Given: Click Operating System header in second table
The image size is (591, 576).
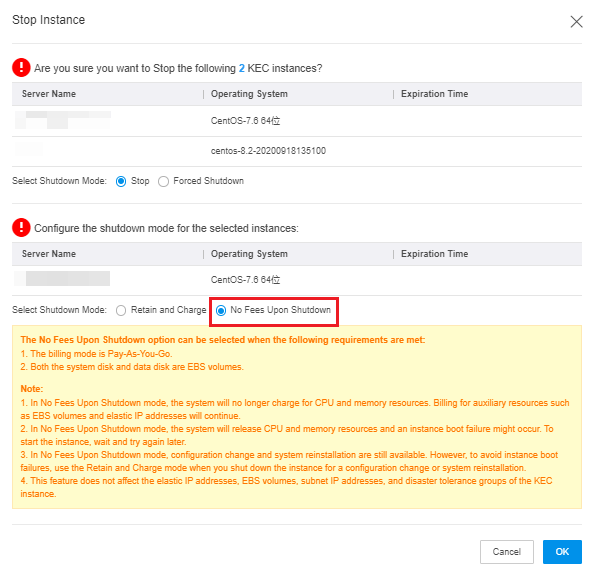Looking at the screenshot, I should coord(249,254).
